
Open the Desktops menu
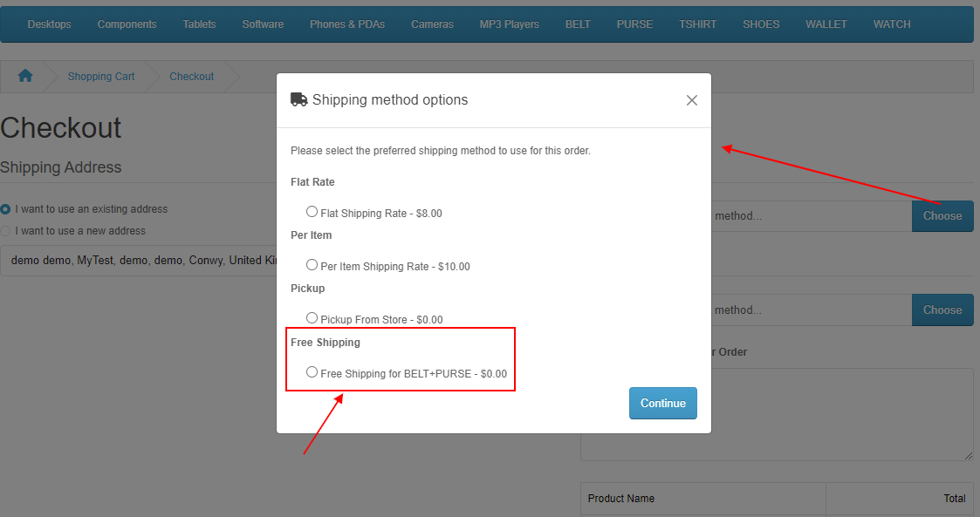[50, 24]
